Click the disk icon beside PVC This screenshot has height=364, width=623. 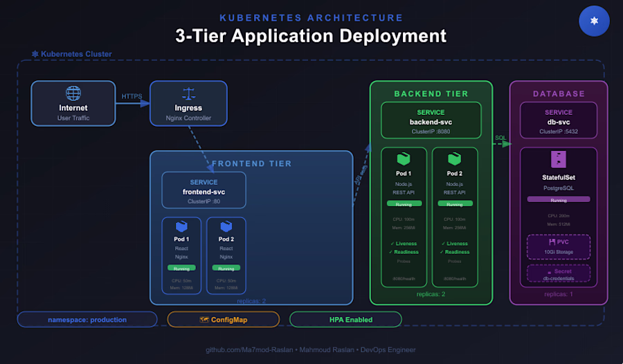coord(552,242)
